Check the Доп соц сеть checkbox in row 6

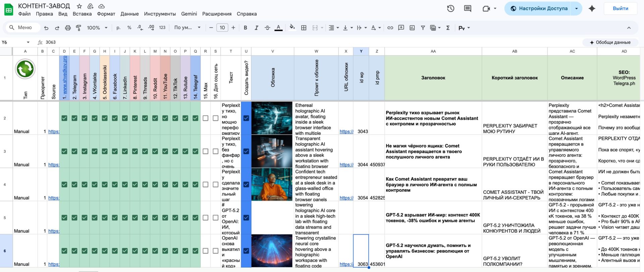click(x=216, y=251)
